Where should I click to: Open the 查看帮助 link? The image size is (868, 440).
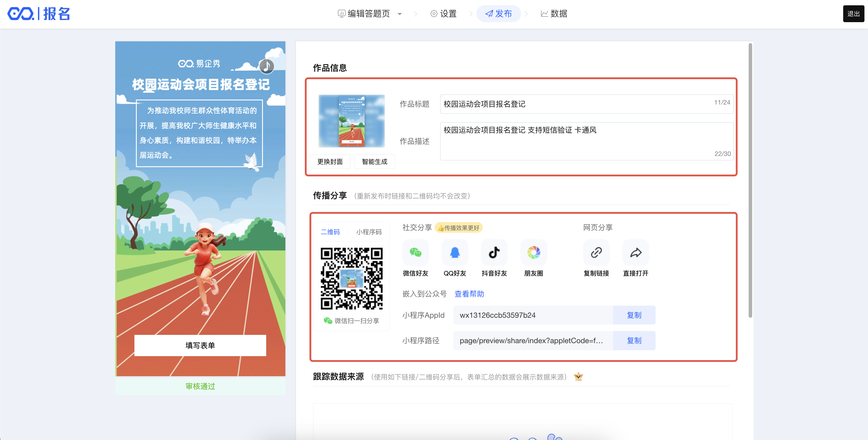click(469, 294)
